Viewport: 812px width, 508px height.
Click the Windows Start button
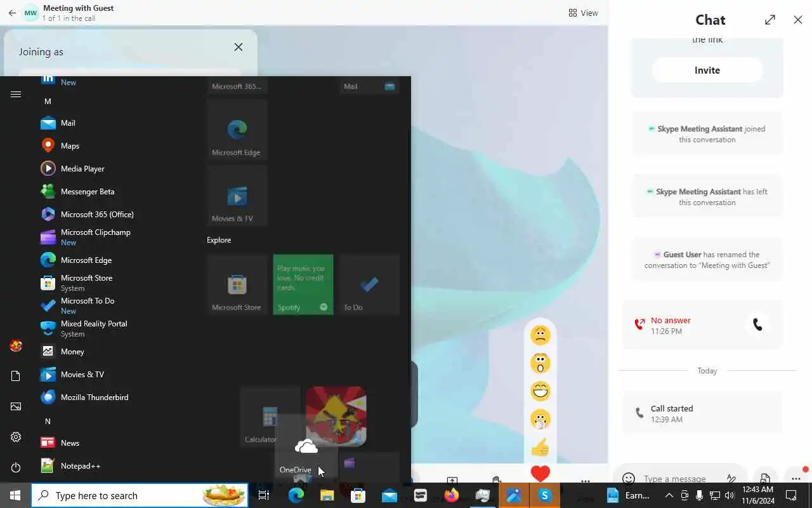click(15, 495)
